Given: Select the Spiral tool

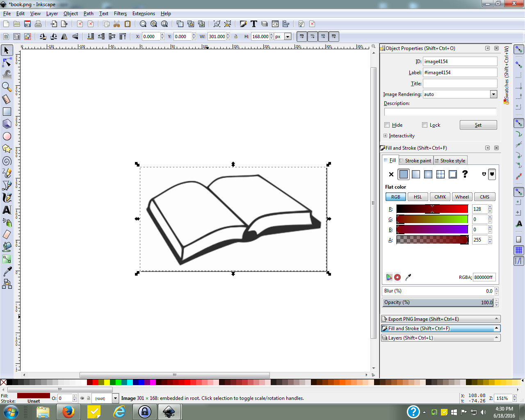Looking at the screenshot, I should (7, 160).
